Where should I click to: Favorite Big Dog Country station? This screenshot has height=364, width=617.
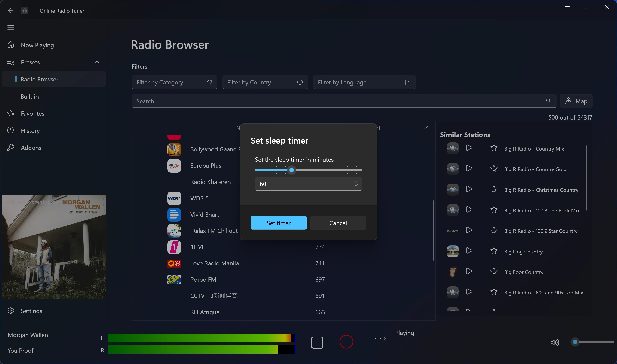(494, 251)
